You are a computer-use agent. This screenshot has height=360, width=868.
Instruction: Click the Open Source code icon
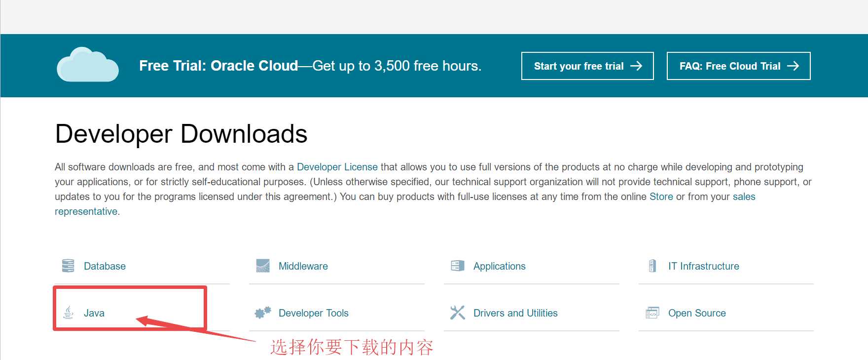(x=652, y=313)
